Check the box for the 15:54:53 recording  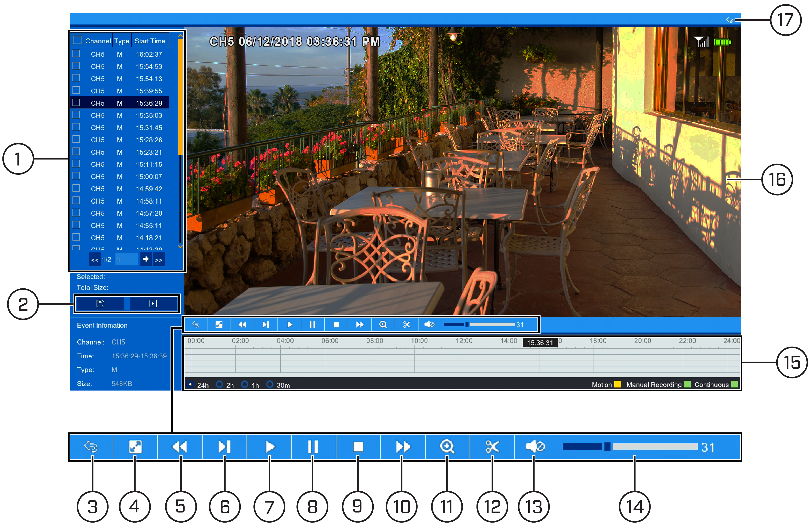coord(76,66)
